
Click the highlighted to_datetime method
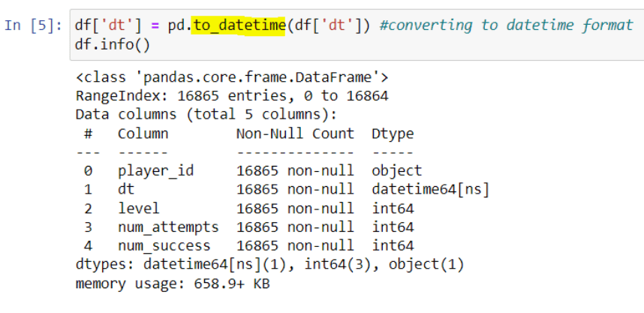click(x=238, y=25)
